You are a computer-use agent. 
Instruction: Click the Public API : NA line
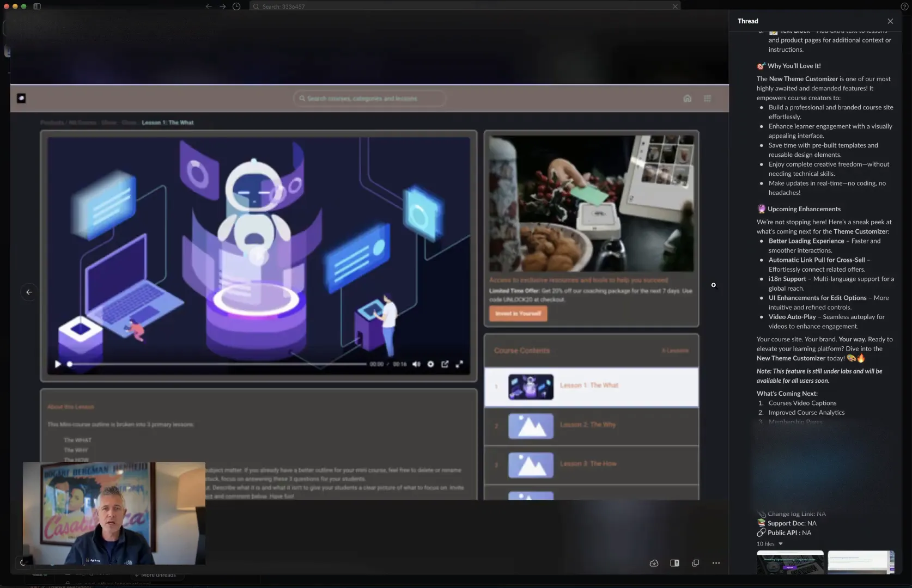coord(789,533)
